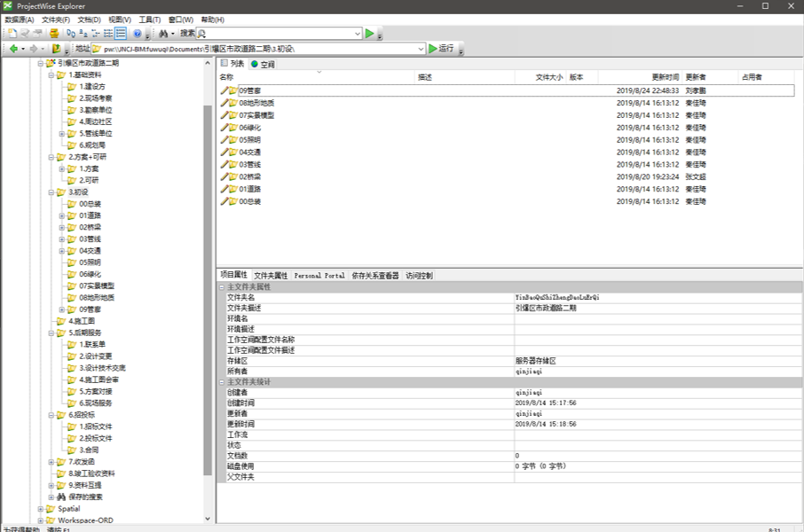
Task: Click the yellow toolbar icon left of view buttons
Action: [54, 34]
